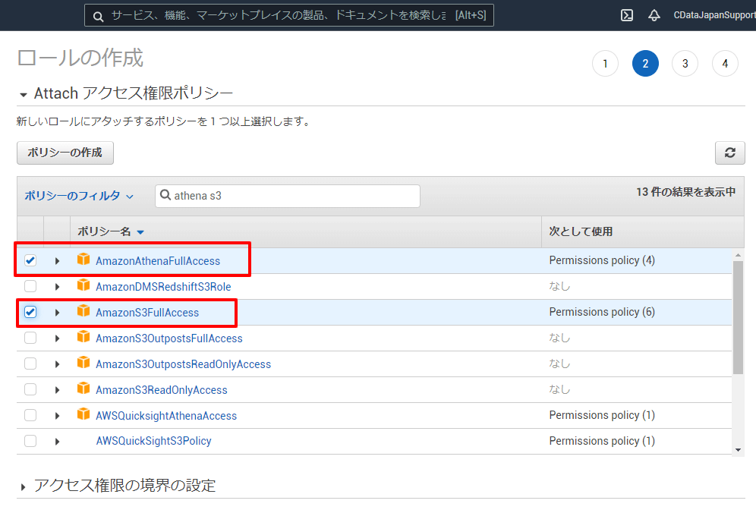Click the policy list scrollbar thumb

[x=738, y=317]
